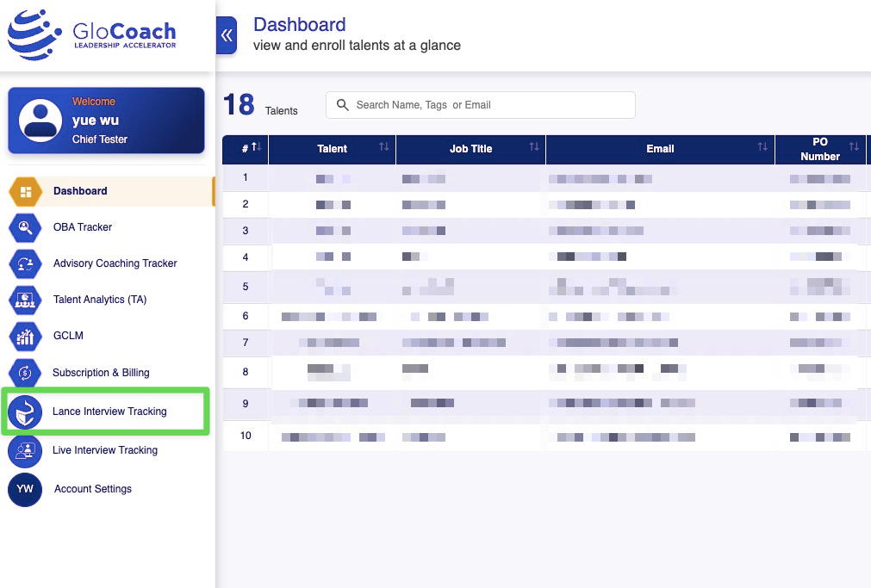The width and height of the screenshot is (871, 588).
Task: Open Live Interview Tracking
Action: [105, 450]
